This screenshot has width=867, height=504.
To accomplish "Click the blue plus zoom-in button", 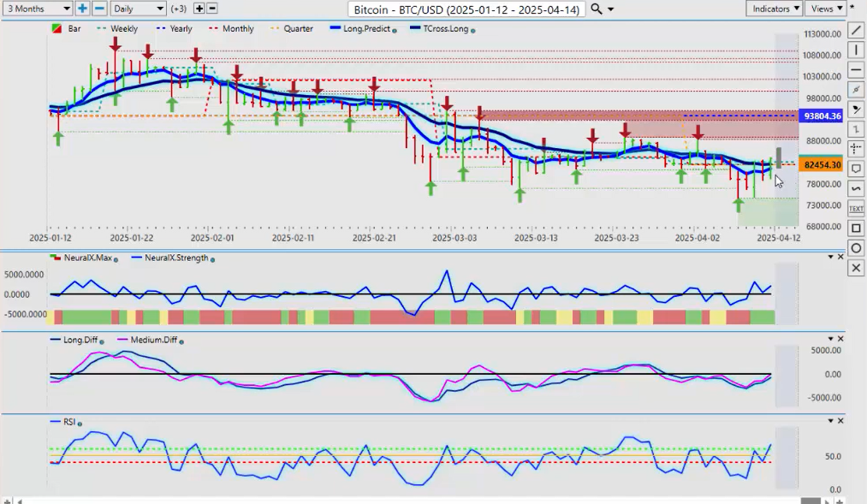I will pos(82,9).
